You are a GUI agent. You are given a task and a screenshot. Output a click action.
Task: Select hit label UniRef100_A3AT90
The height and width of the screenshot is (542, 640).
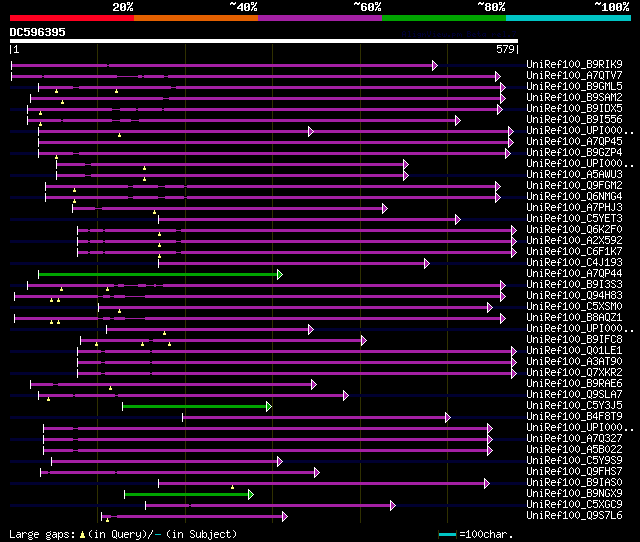pos(574,362)
